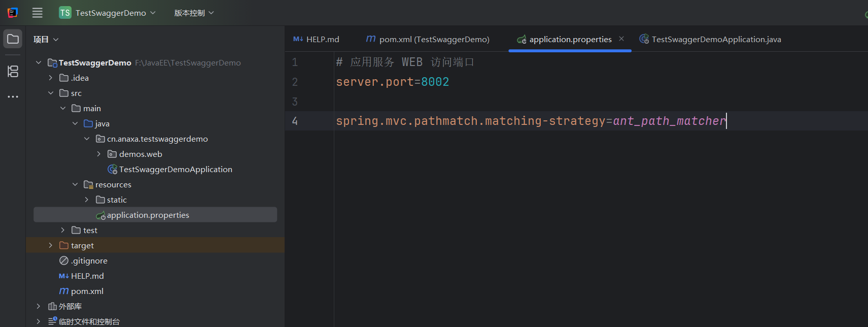Open the TestSwaggerDemo project dropdown
Image resolution: width=868 pixels, height=327 pixels.
111,13
